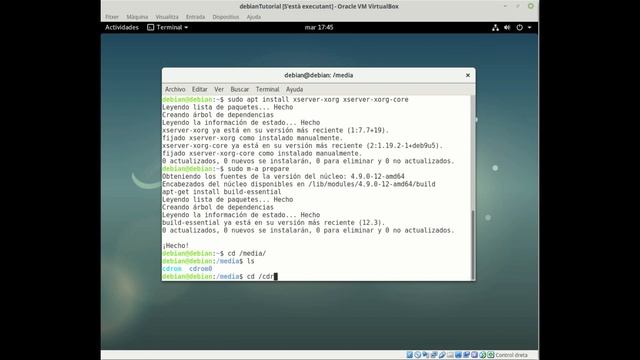The image size is (640, 360).
Task: Click the 'build-essential ya está en su versión' line
Action: [273, 223]
